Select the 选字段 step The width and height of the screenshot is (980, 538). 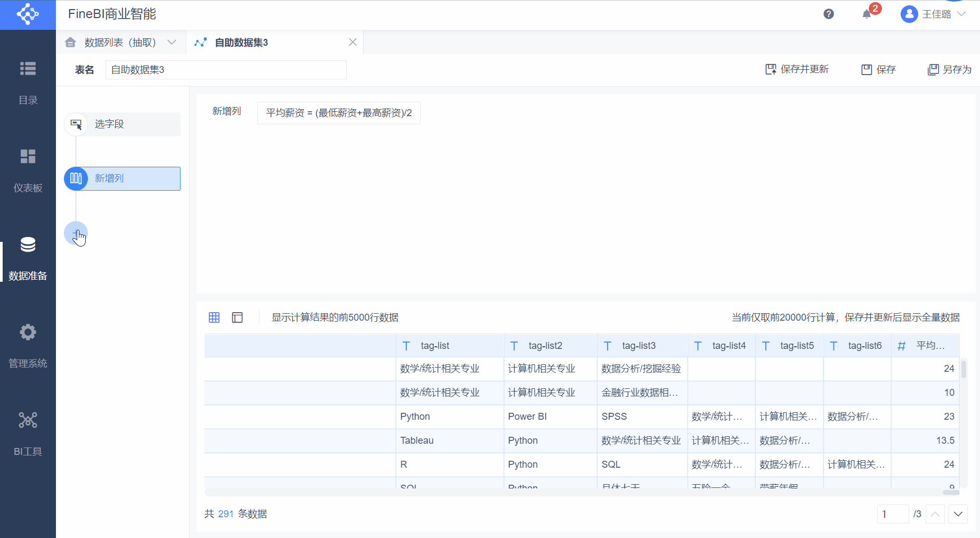(x=123, y=124)
